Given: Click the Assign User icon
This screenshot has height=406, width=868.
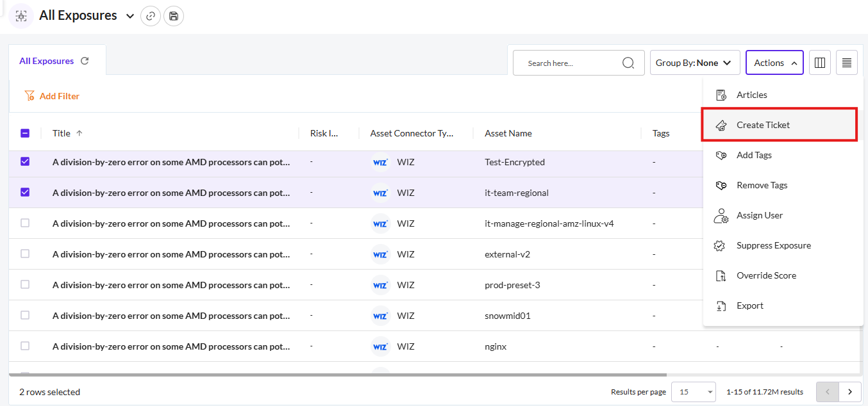Looking at the screenshot, I should click(x=721, y=216).
